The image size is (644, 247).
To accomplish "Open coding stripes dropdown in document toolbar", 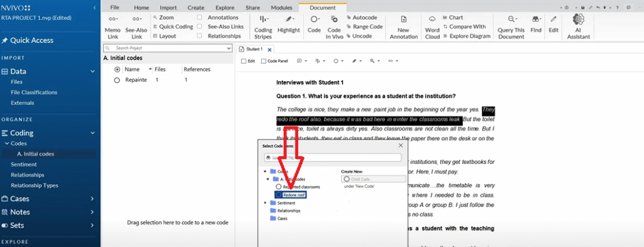I will pos(324,61).
